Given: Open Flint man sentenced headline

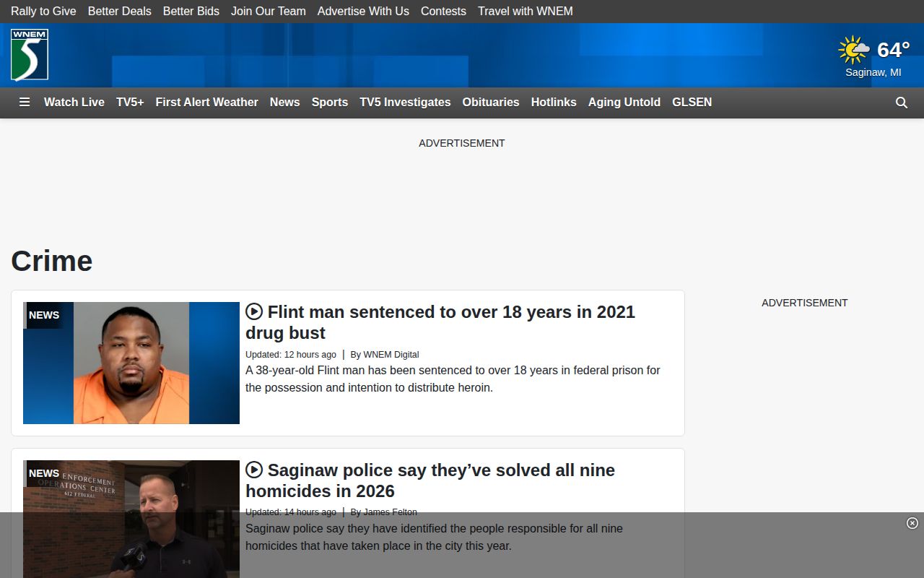Looking at the screenshot, I should click(440, 322).
